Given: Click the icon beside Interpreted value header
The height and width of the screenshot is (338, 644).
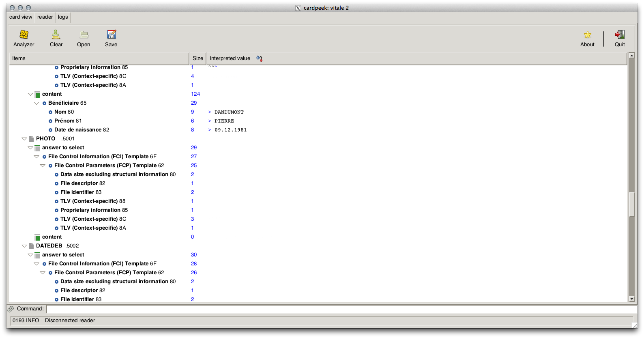Looking at the screenshot, I should (x=260, y=58).
